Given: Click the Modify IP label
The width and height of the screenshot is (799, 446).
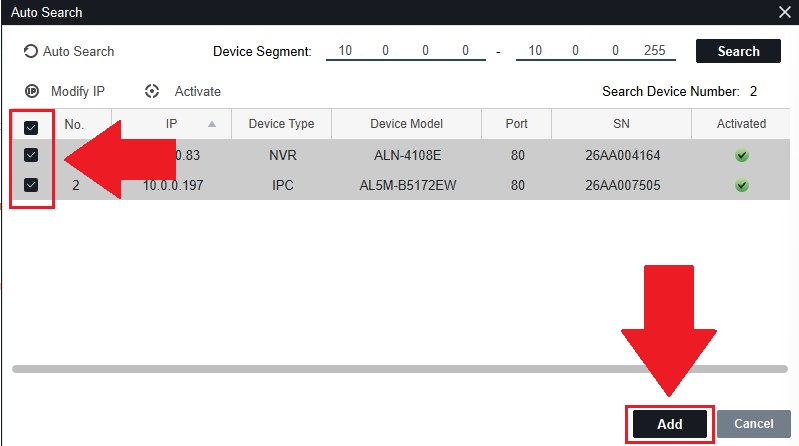Looking at the screenshot, I should point(78,91).
